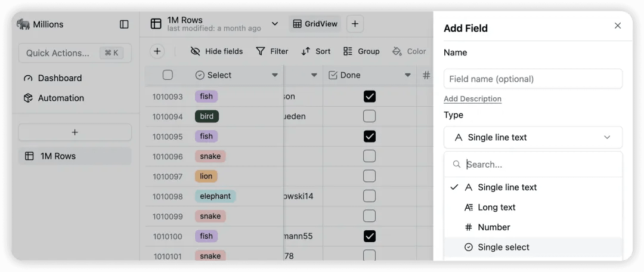Open Color options in the toolbar
Image resolution: width=644 pixels, height=272 pixels.
point(409,51)
